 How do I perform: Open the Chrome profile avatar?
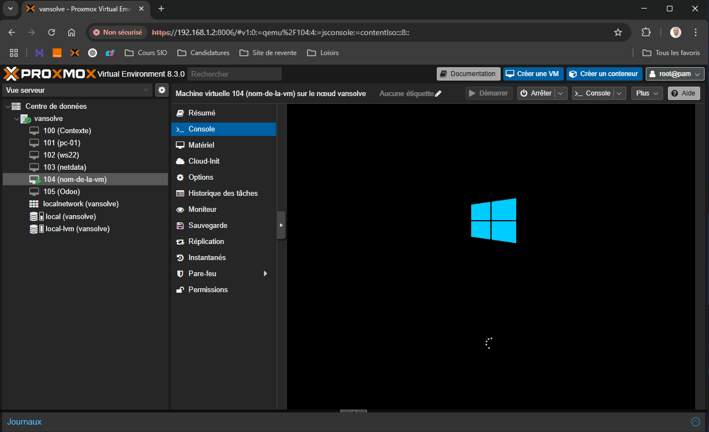tap(676, 33)
